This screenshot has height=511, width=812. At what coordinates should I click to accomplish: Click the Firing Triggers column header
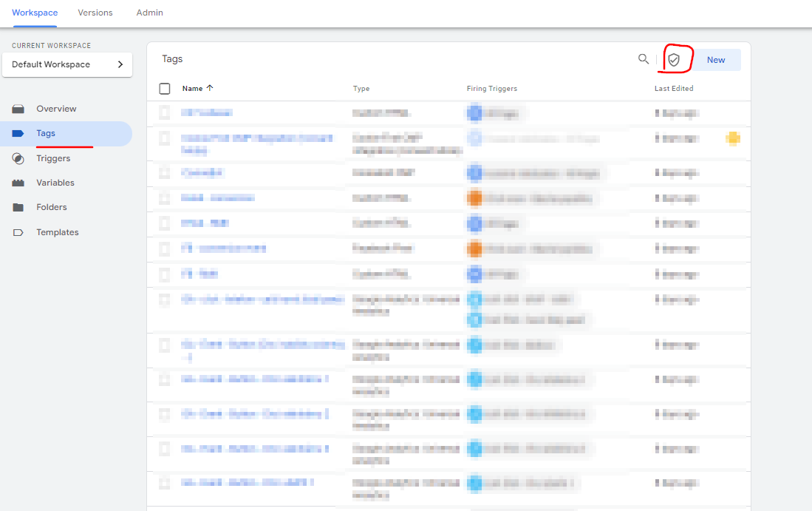(492, 89)
